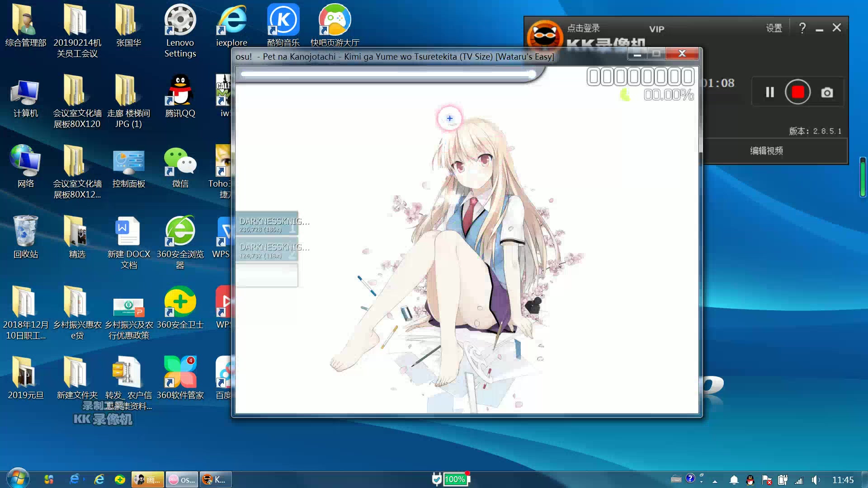Open the 张国华 folder icon

click(x=128, y=26)
